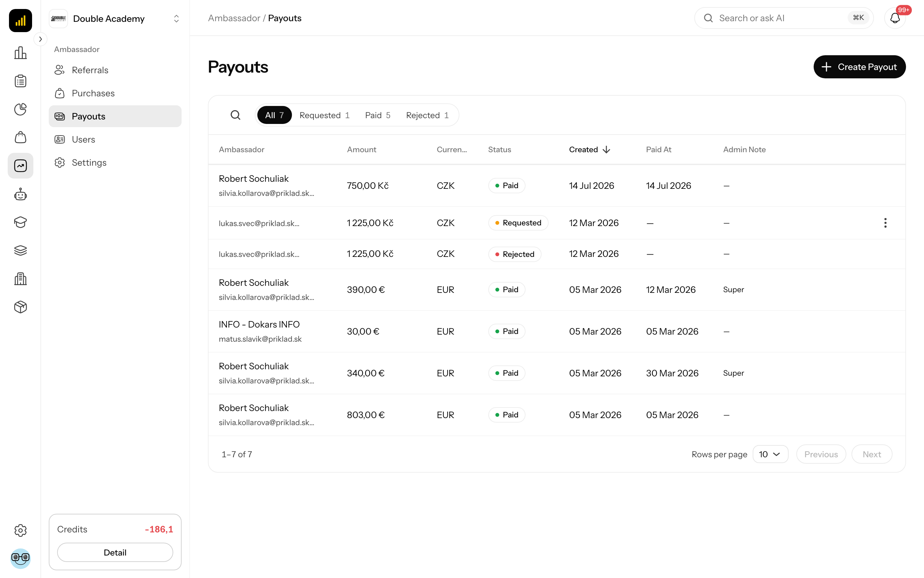Click the user avatar with glasses

20,558
